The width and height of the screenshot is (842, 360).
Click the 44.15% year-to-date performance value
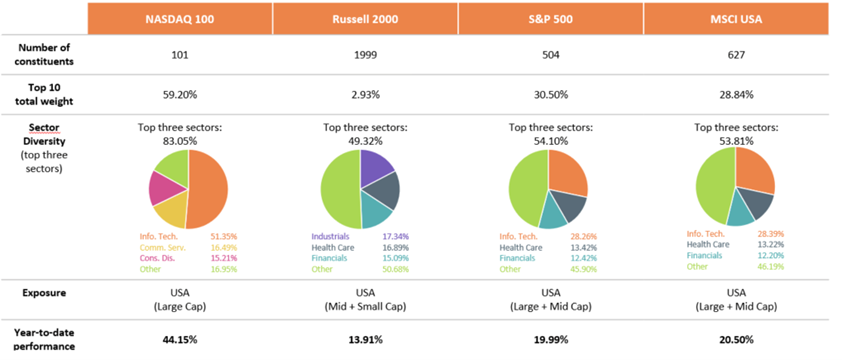point(180,340)
